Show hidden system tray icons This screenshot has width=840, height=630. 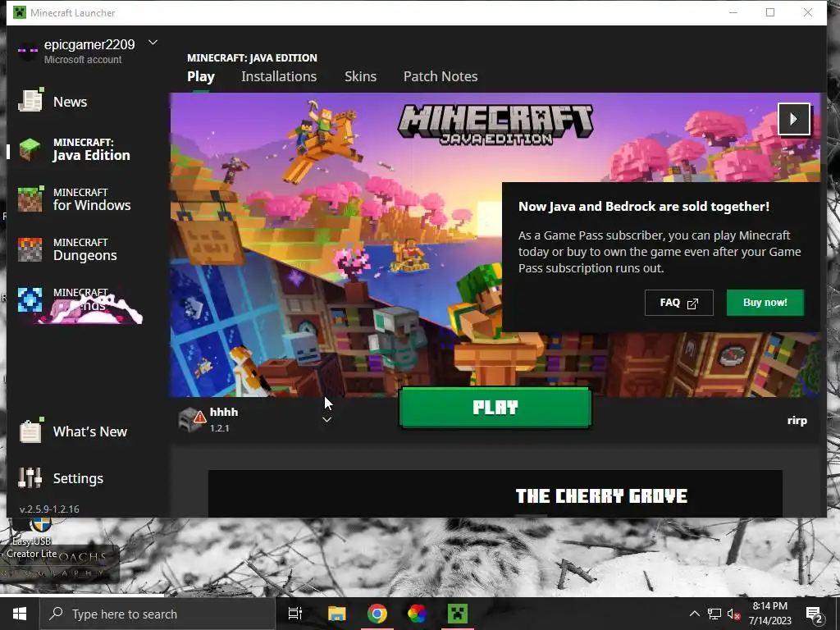694,614
